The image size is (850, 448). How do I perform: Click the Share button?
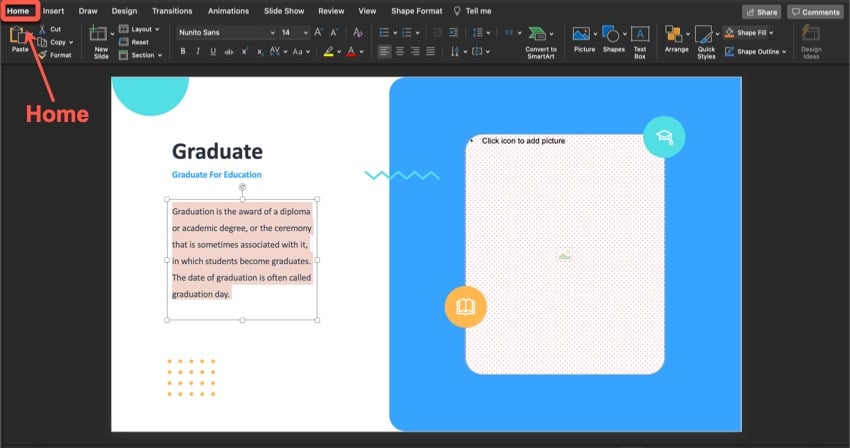point(762,12)
